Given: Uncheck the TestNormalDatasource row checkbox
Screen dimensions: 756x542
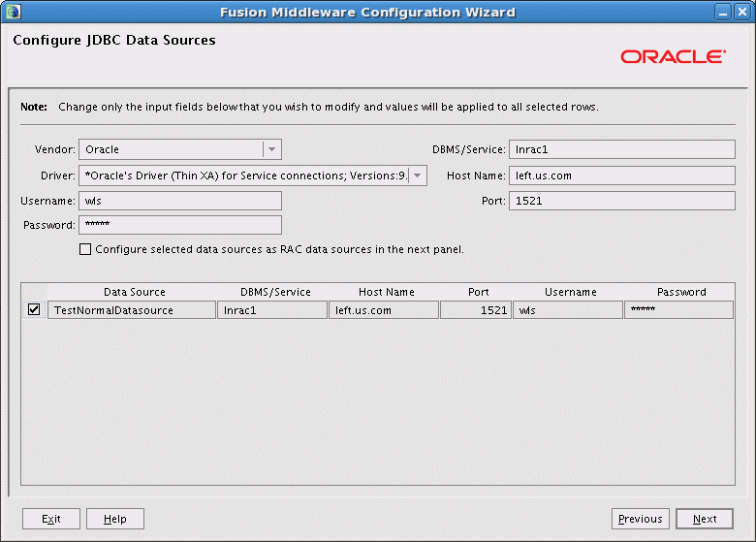Looking at the screenshot, I should click(34, 309).
